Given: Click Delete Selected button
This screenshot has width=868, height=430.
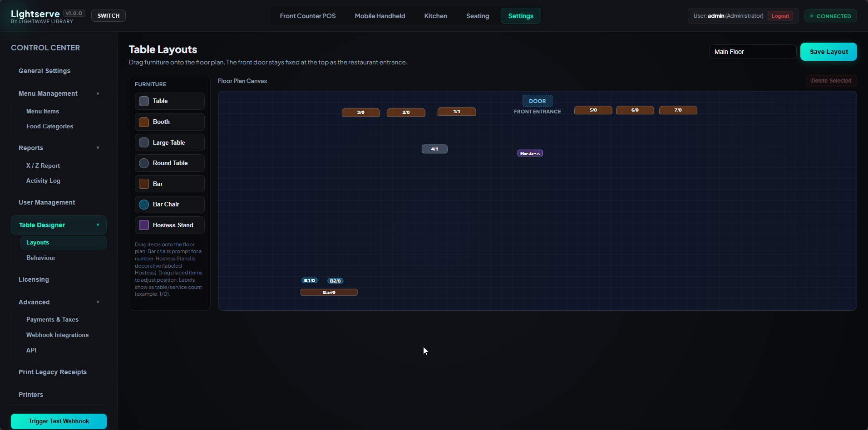Looking at the screenshot, I should 831,81.
